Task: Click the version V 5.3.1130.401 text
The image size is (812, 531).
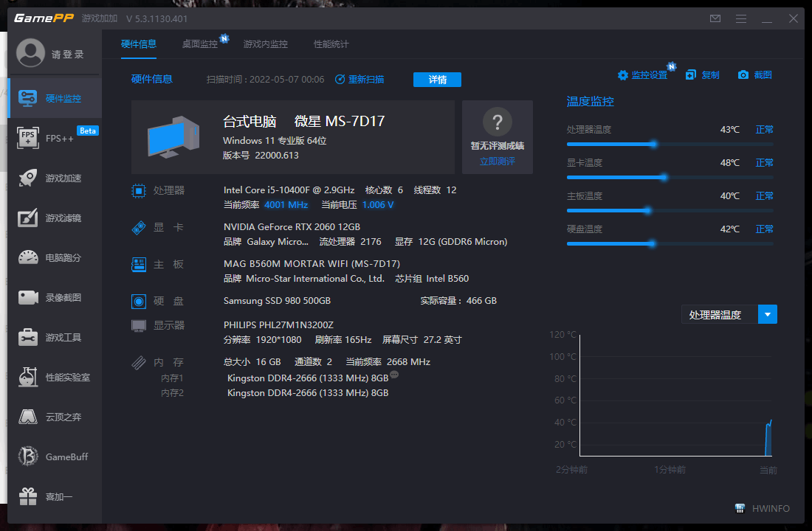Action: coord(157,18)
